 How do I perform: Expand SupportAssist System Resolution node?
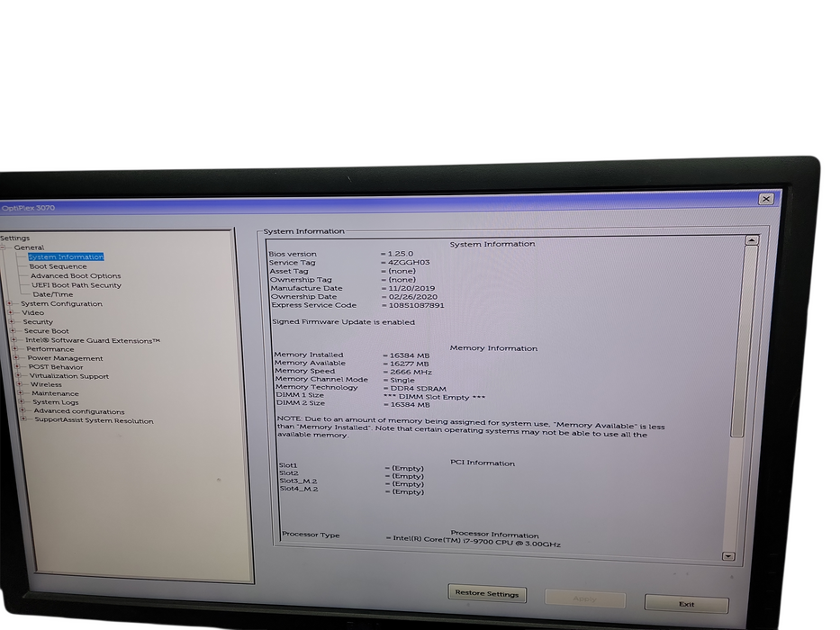(x=23, y=419)
